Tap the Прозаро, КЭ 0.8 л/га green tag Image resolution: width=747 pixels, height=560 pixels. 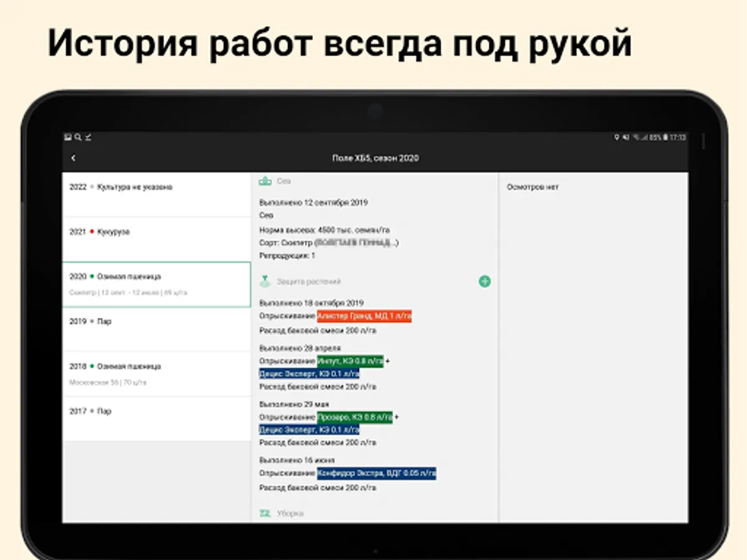354,417
